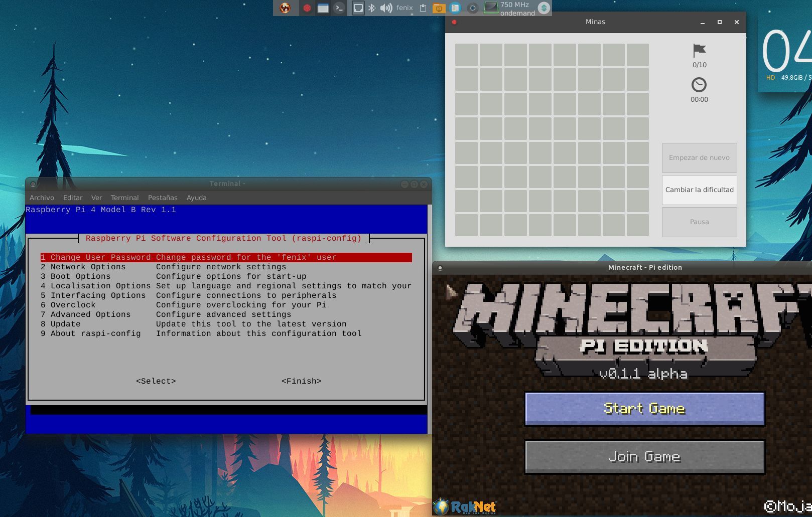
Task: Click the clock timer icon in Minas
Action: (x=699, y=85)
